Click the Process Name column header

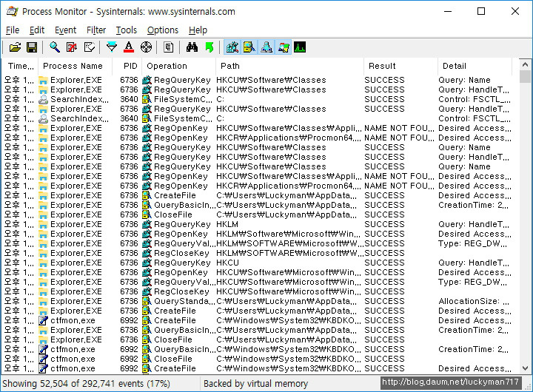tap(75, 66)
